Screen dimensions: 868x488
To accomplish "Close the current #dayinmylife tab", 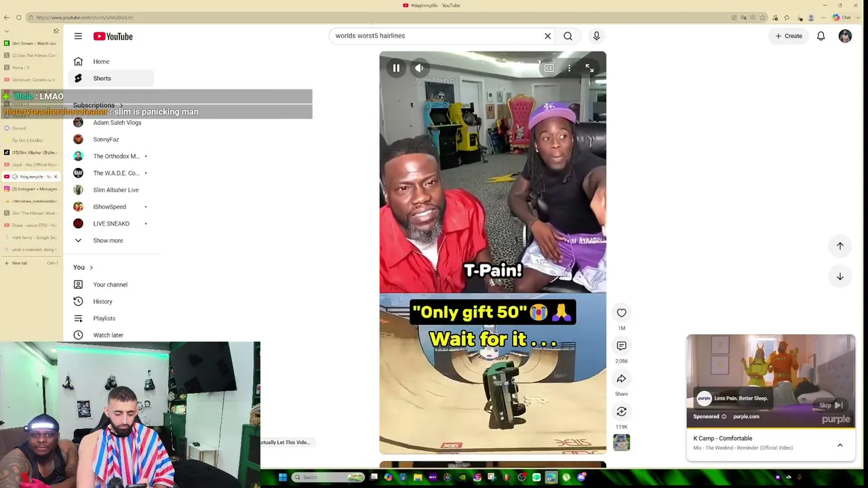I will (x=56, y=177).
